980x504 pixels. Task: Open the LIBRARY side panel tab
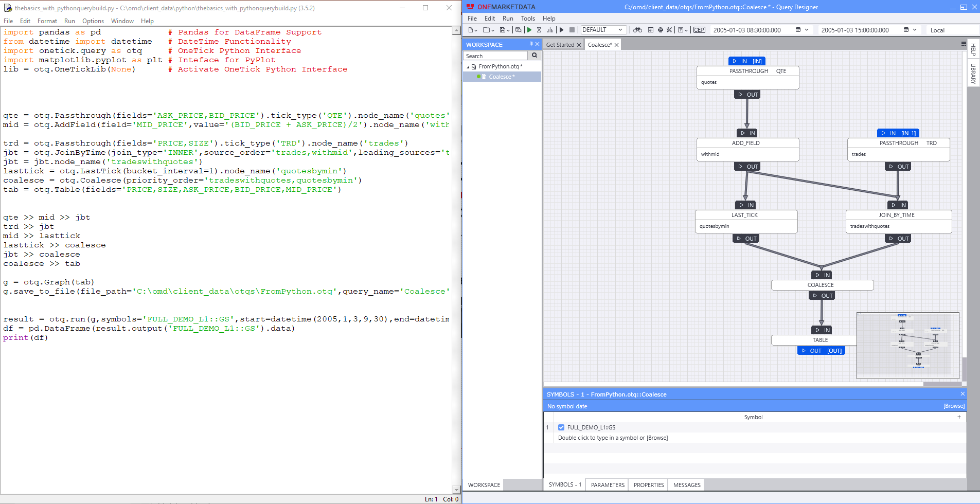[973, 74]
